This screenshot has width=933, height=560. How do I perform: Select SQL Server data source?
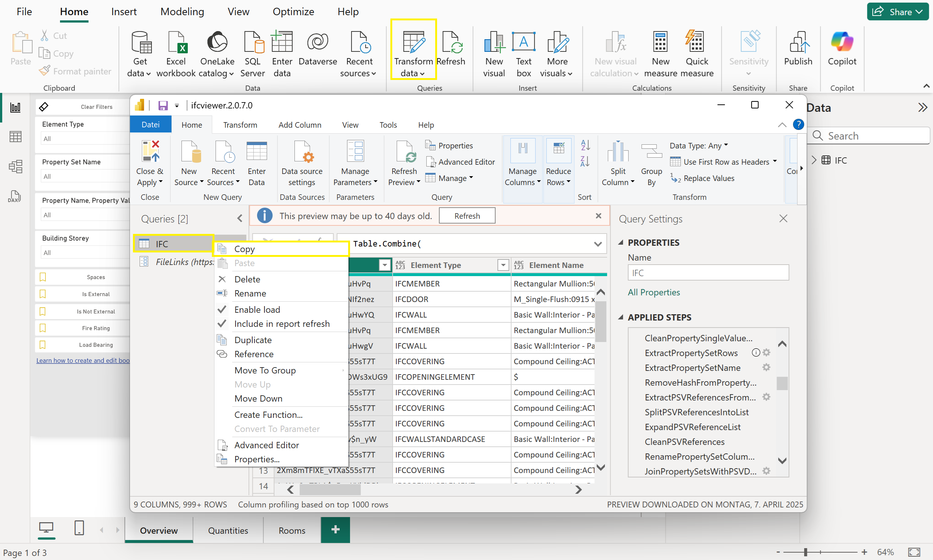point(253,54)
